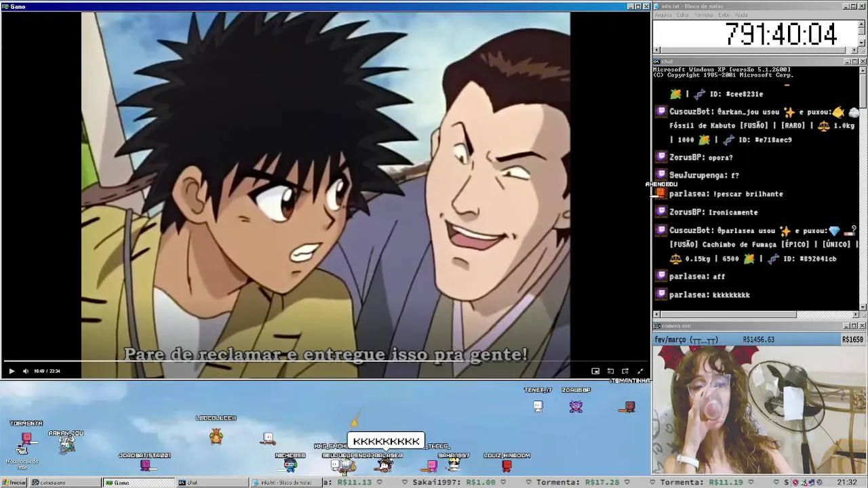Open the Formatar menu in Notepad
The image size is (868, 488).
coord(704,15)
